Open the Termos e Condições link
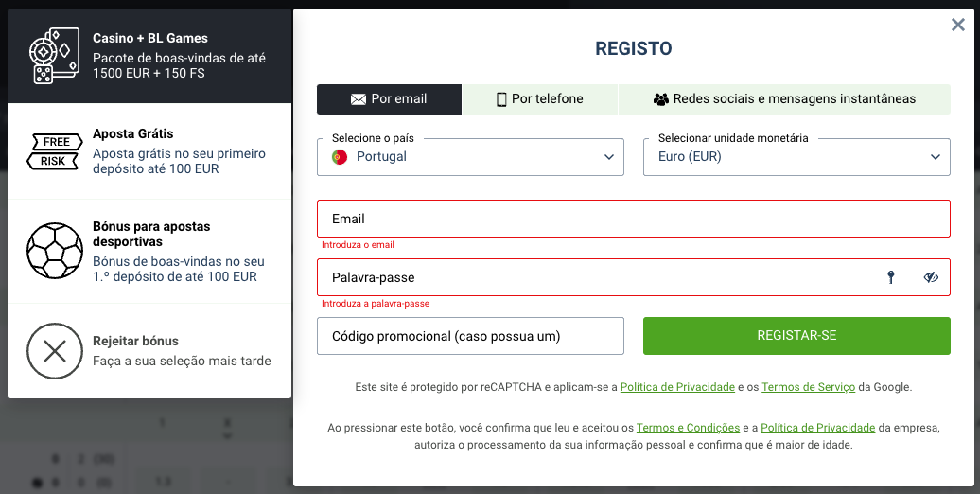Viewport: 980px width, 494px height. (674, 429)
